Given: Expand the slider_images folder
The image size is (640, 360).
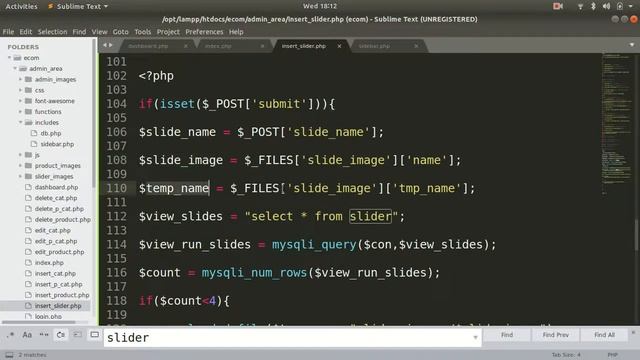Looking at the screenshot, I should coord(20,176).
